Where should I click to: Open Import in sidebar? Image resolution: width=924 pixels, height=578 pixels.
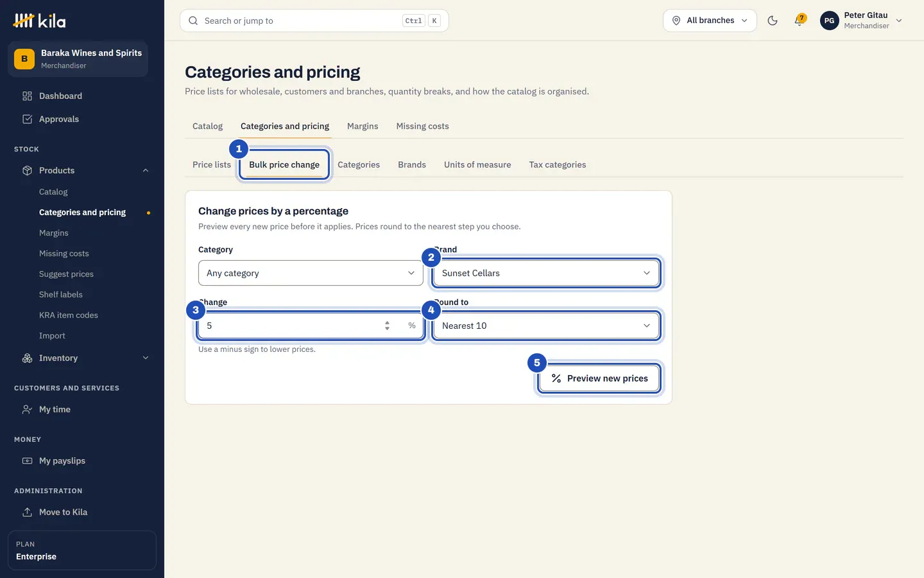click(52, 336)
